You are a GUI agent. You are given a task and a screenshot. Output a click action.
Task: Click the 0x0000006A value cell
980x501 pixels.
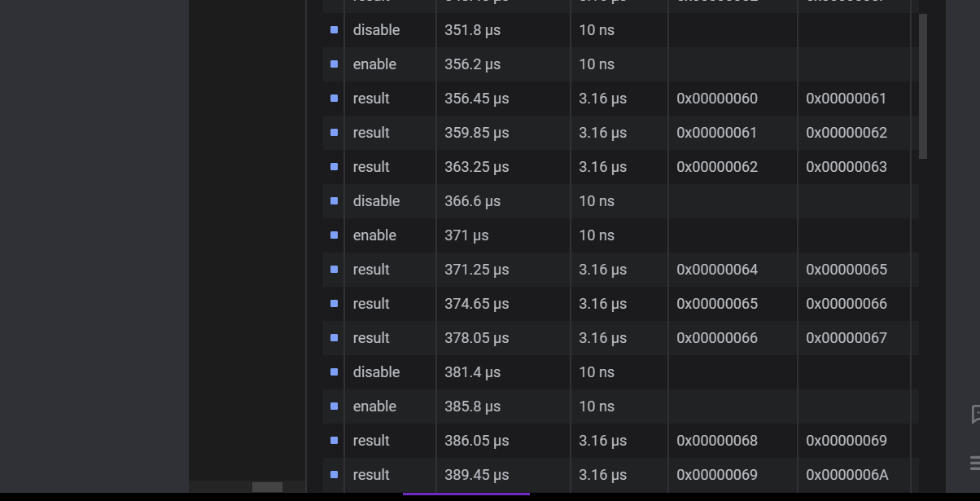pos(847,475)
